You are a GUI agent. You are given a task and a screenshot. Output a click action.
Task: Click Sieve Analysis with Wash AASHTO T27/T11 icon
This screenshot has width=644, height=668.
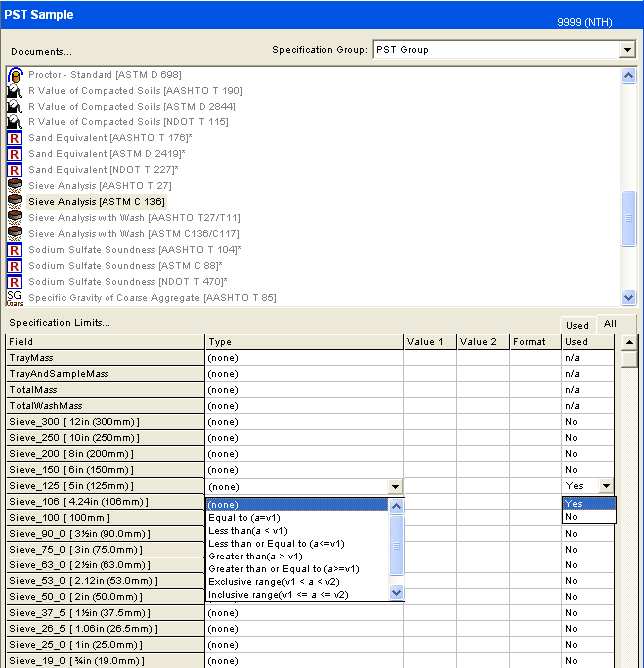coord(15,218)
